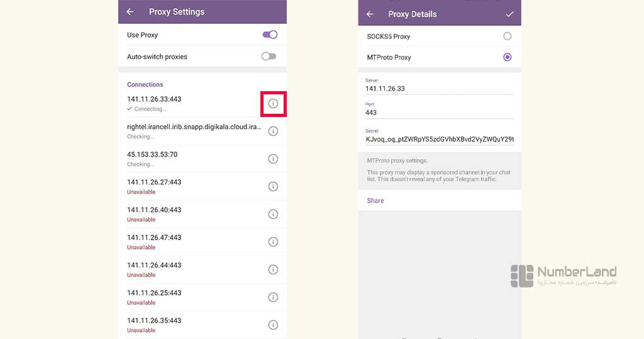Open info for proxy 141.11.26.40:443
Screen dimensions: 644x339
273,214
